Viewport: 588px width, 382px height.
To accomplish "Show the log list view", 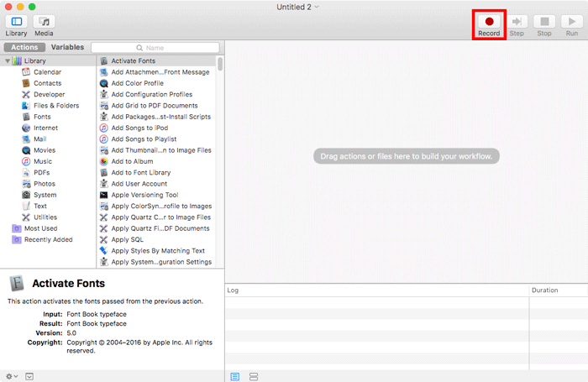I will [x=235, y=376].
